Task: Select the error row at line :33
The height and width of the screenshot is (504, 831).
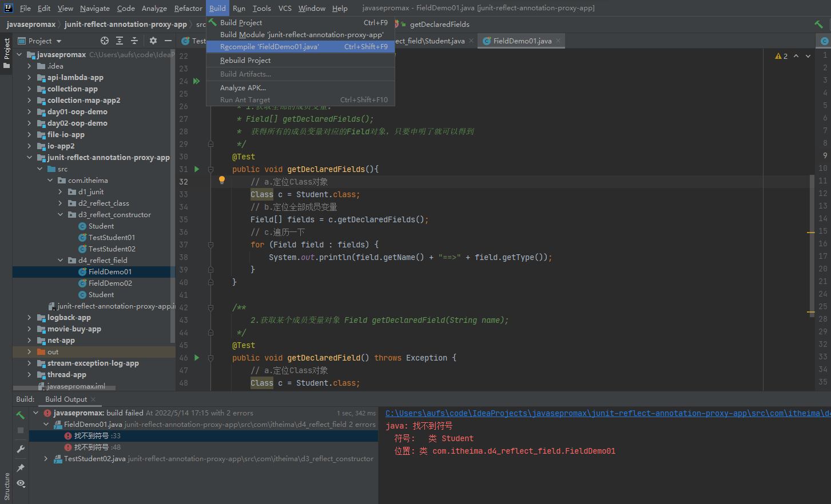Action: 204,436
